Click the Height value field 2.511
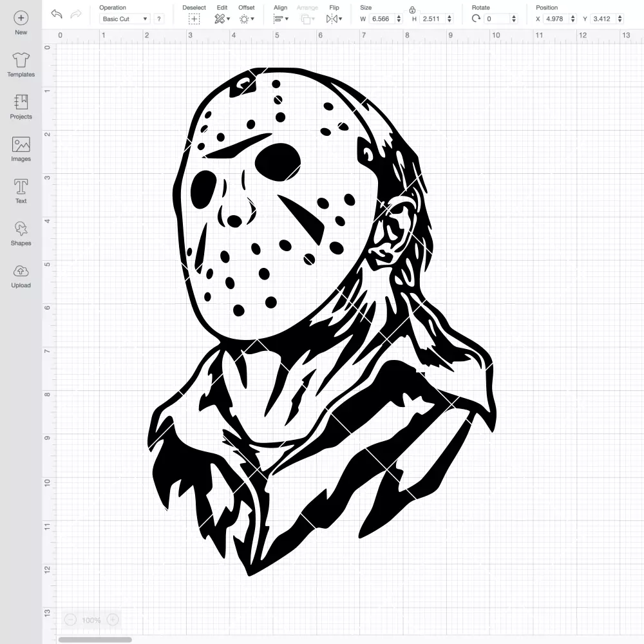Viewport: 644px width, 644px height. pyautogui.click(x=433, y=19)
